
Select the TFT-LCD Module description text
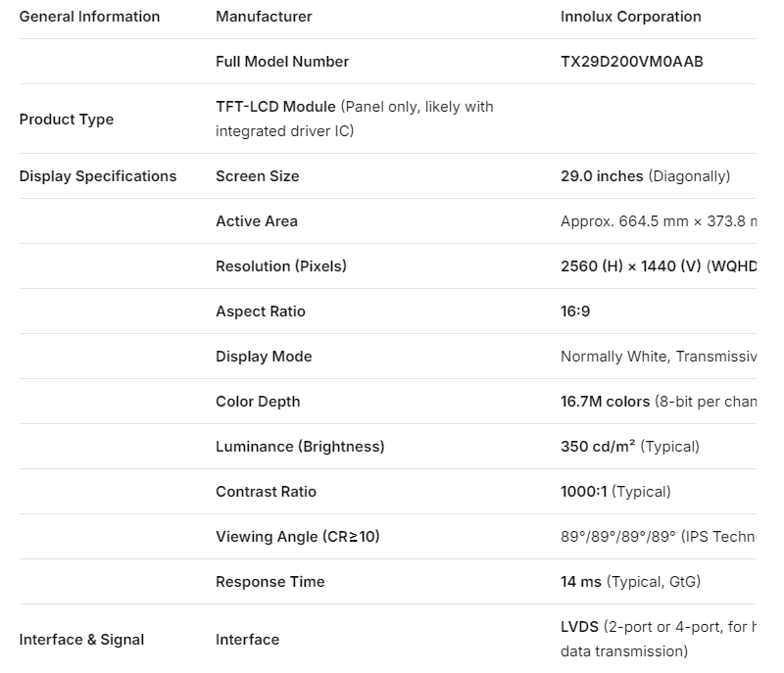point(354,119)
